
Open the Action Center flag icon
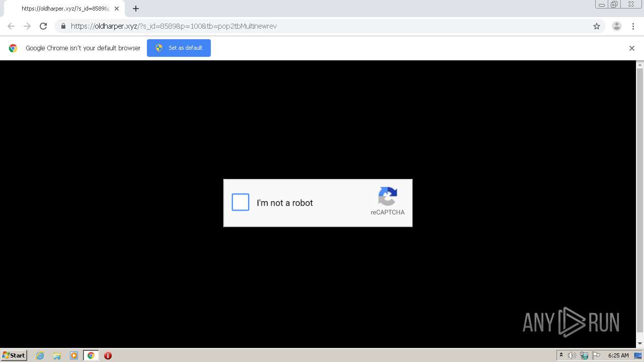[596, 355]
